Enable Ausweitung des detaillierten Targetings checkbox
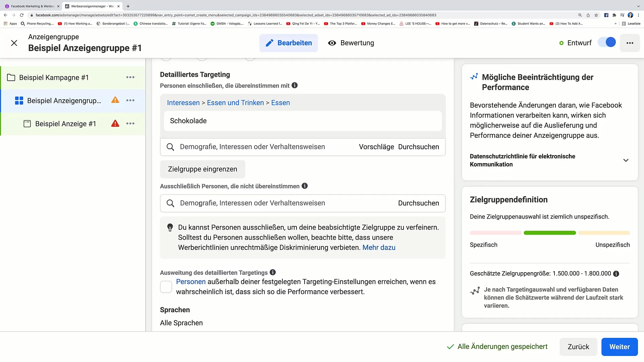This screenshot has height=362, width=644. (x=167, y=287)
